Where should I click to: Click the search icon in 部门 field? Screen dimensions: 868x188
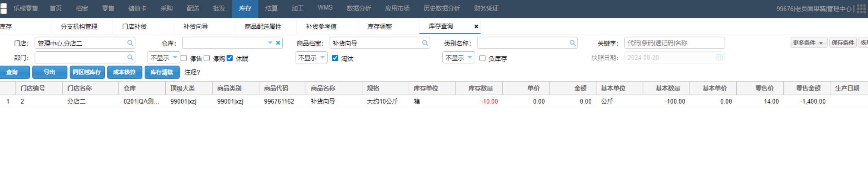130,57
